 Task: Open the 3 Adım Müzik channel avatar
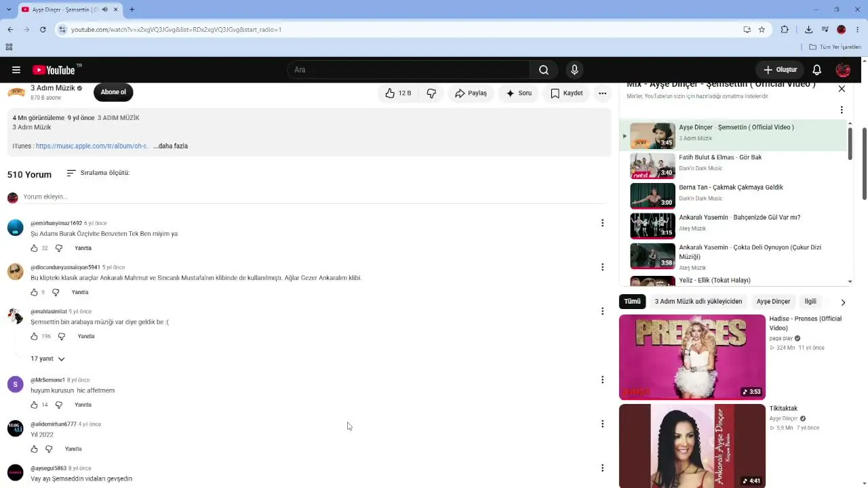[x=16, y=92]
